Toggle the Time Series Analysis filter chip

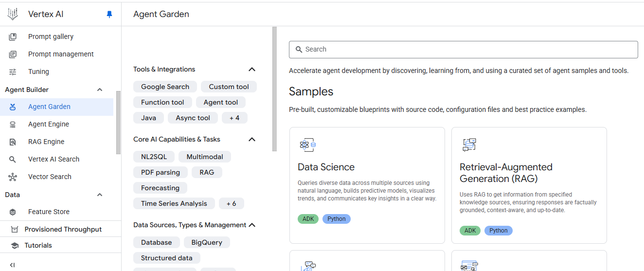(x=174, y=203)
